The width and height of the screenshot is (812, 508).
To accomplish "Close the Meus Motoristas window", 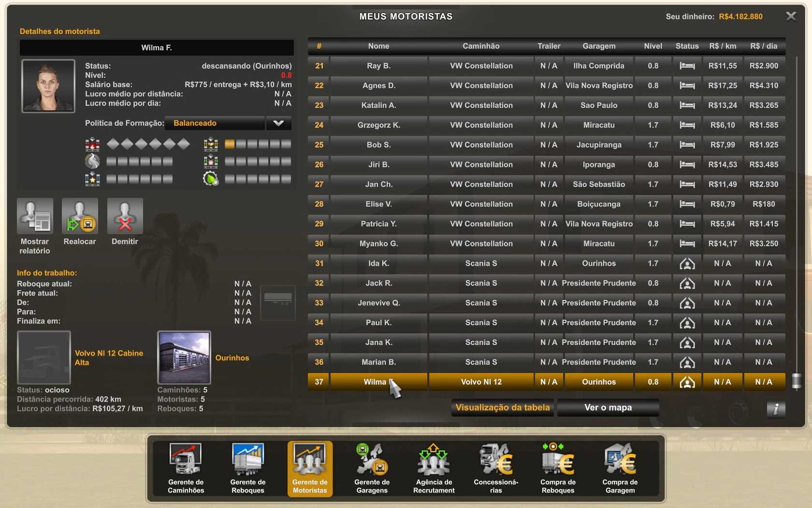I will pos(791,16).
